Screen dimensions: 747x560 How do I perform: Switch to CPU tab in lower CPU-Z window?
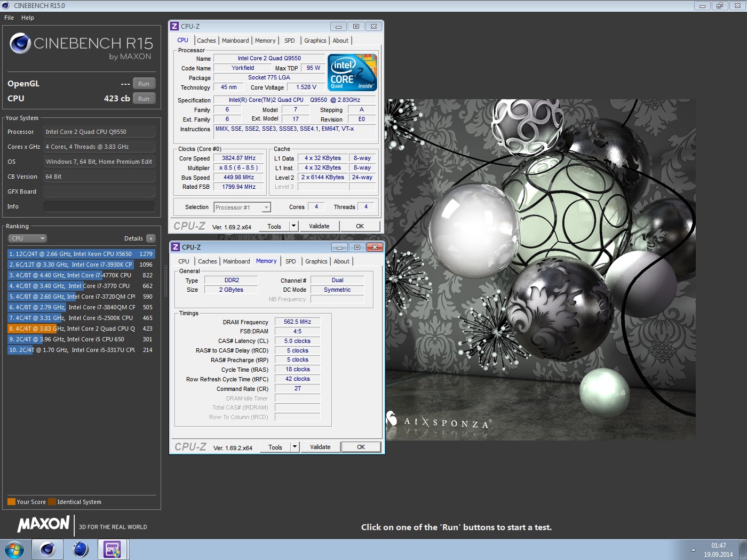[x=184, y=261]
